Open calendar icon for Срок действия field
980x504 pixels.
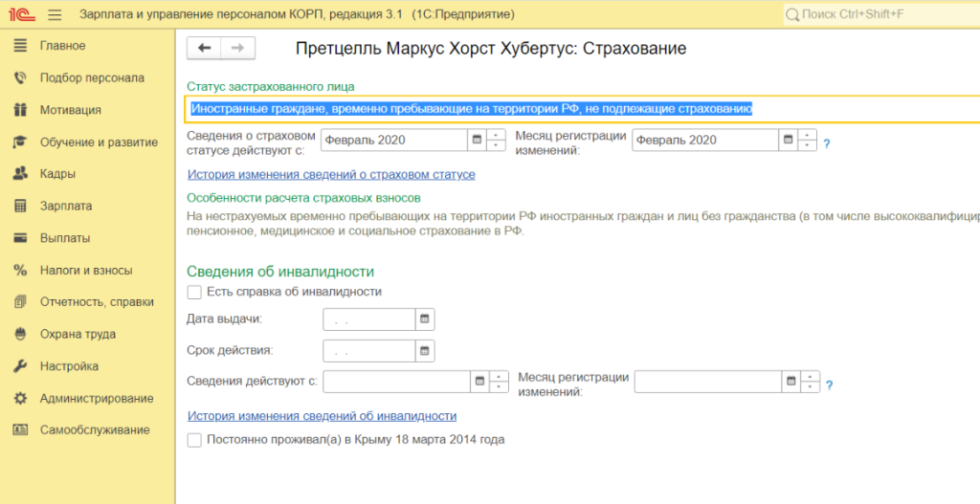425,350
